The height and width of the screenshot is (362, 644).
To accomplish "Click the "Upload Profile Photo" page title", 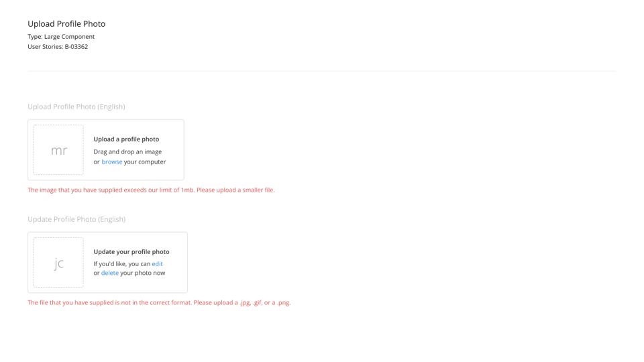I will coord(66,24).
